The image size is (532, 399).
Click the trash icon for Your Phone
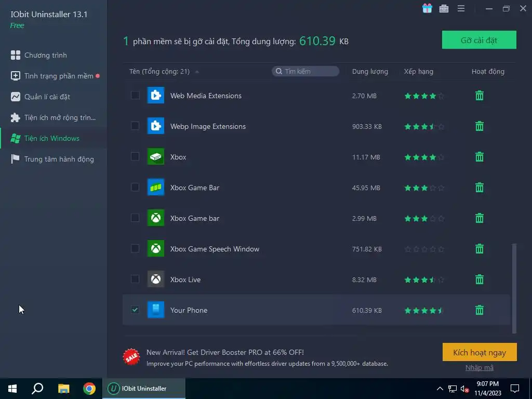tap(480, 310)
